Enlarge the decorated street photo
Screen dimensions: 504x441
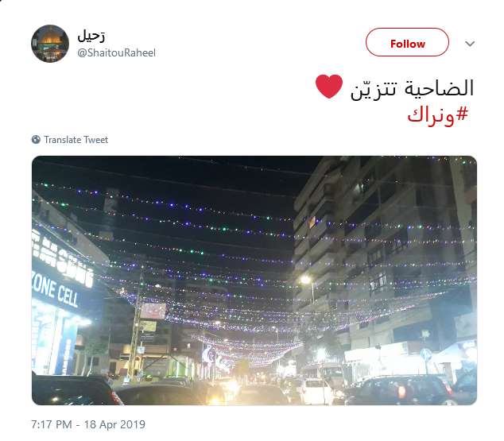(254, 280)
